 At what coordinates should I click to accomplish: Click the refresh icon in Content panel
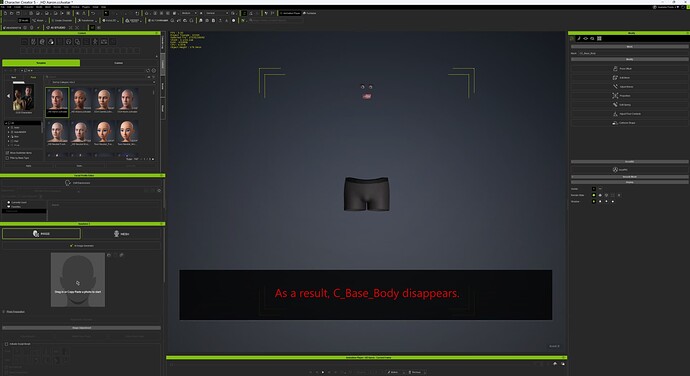pyautogui.click(x=148, y=70)
